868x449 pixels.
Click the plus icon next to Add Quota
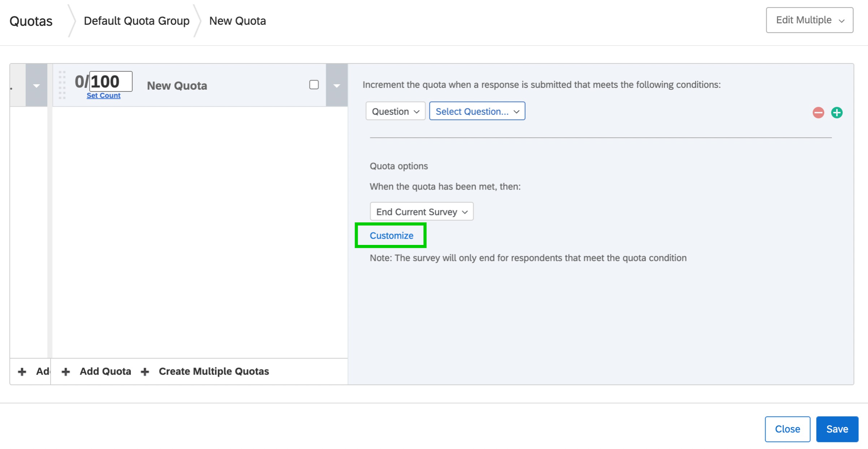(66, 371)
